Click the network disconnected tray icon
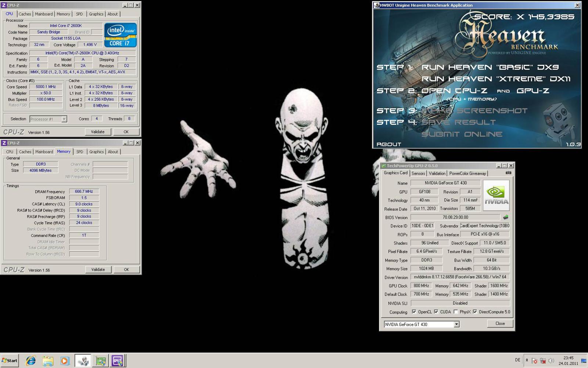 pos(543,361)
